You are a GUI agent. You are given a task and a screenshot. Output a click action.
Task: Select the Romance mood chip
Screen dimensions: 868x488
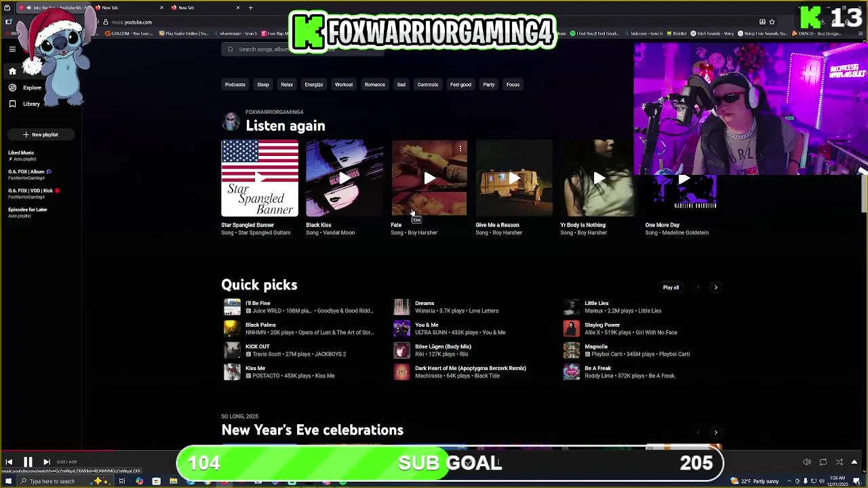[375, 85]
